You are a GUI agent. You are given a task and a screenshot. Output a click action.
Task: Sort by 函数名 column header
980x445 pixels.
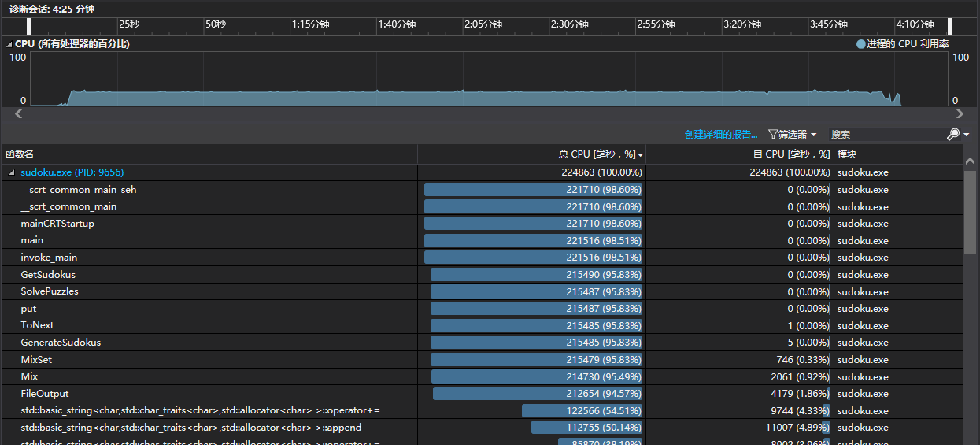click(209, 154)
